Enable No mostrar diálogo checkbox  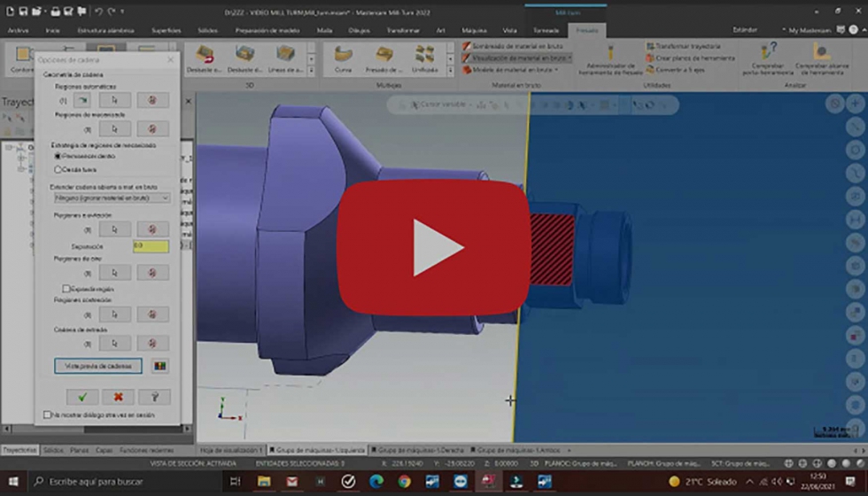tap(48, 415)
